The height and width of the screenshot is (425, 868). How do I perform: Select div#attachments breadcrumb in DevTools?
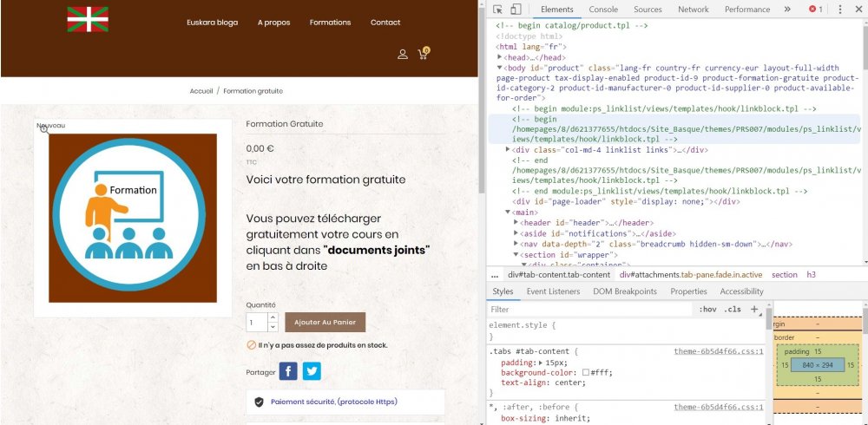pos(691,274)
